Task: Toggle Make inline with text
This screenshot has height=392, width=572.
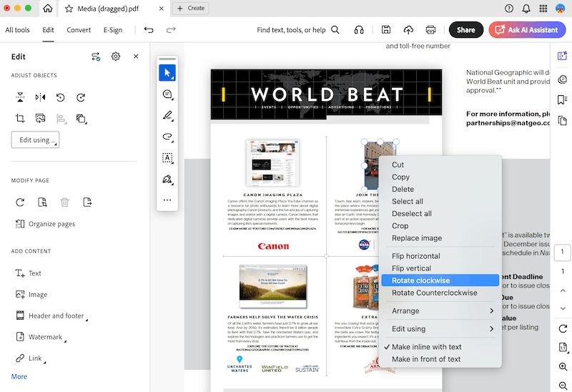Action: 440,347
